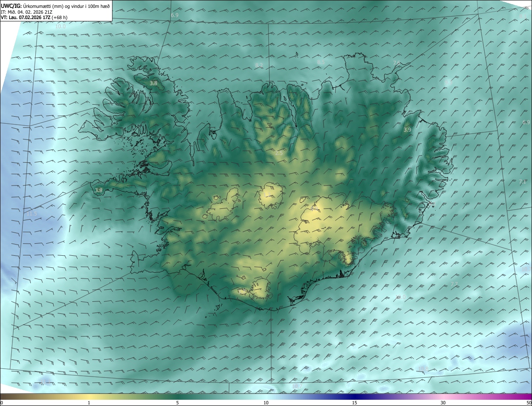Image resolution: width=532 pixels, height=406 pixels.
Task: Click the 3.8 value on the Snæfellsnes peninsula
Action: tap(99, 191)
